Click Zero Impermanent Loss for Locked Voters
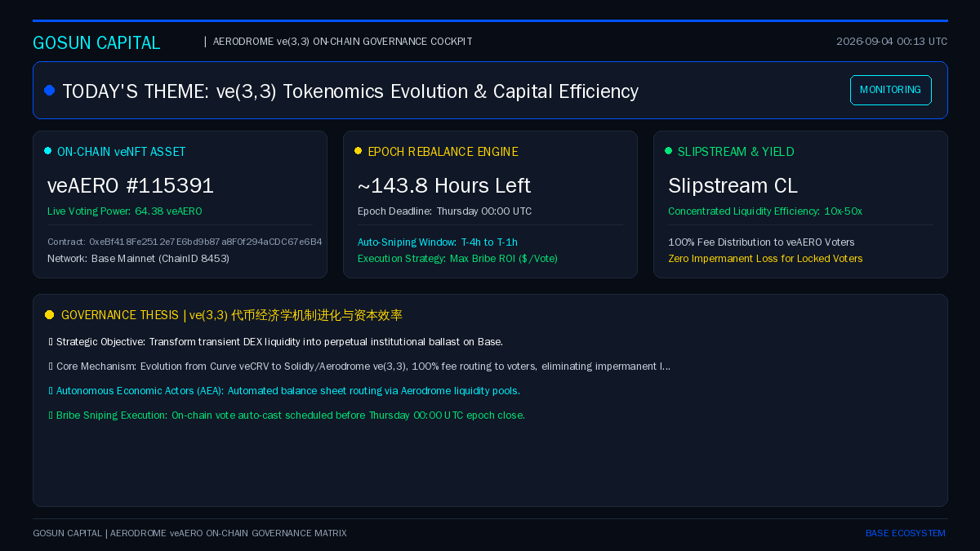This screenshot has height=551, width=980. click(765, 259)
